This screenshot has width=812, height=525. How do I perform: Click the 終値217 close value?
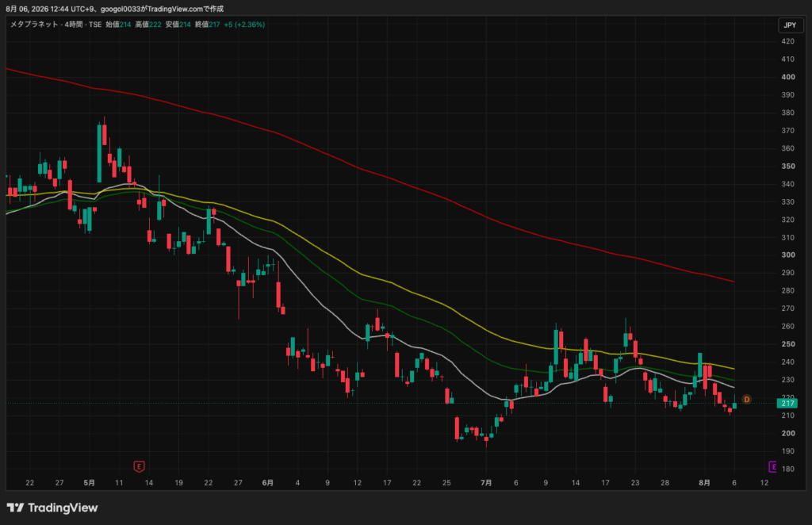(208, 25)
